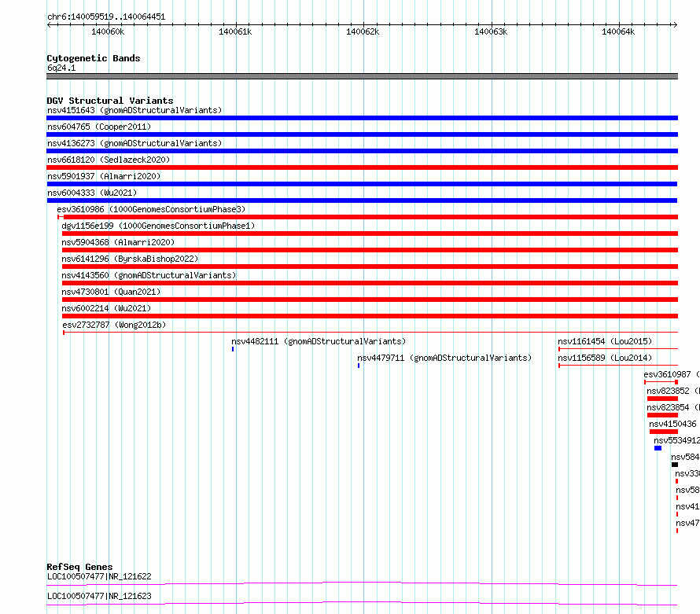Click the DGV Structural Variants track heading
Viewport: 700px width, 614px height.
pos(110,101)
